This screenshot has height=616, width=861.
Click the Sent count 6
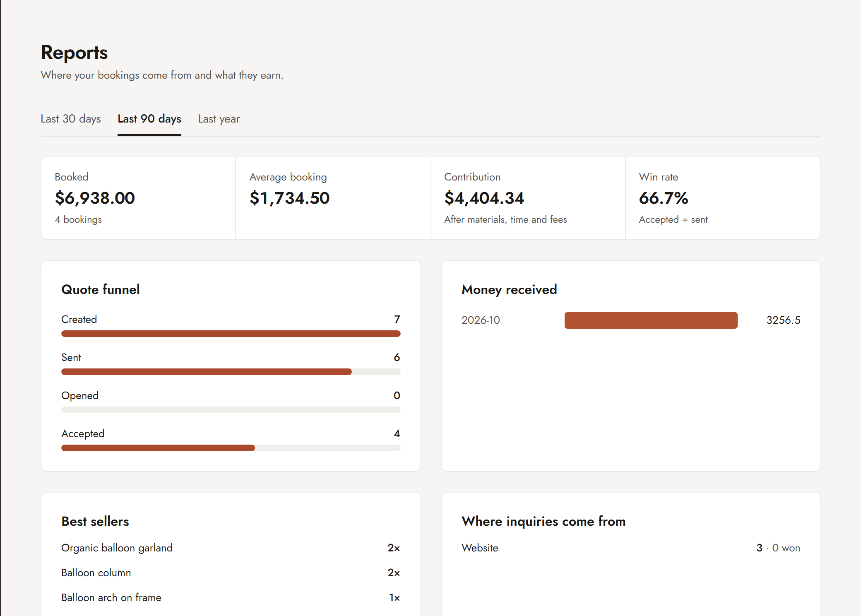coord(397,357)
